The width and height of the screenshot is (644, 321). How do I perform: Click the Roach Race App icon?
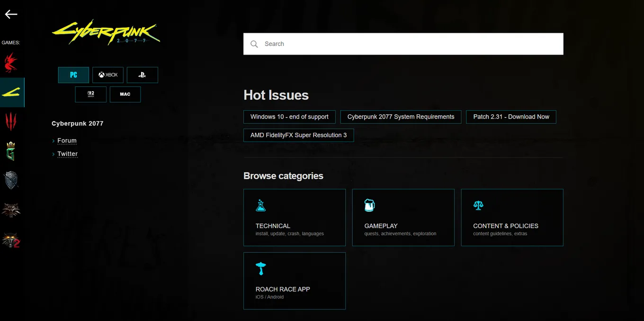(260, 268)
